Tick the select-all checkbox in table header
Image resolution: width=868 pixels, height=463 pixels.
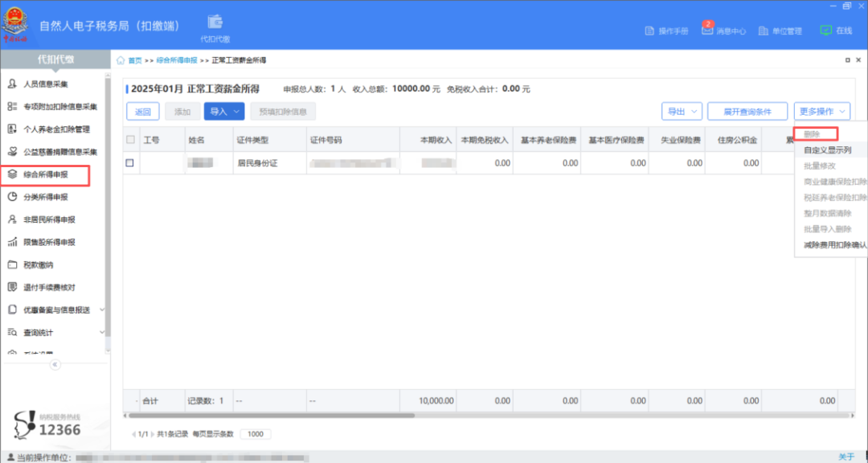(130, 140)
